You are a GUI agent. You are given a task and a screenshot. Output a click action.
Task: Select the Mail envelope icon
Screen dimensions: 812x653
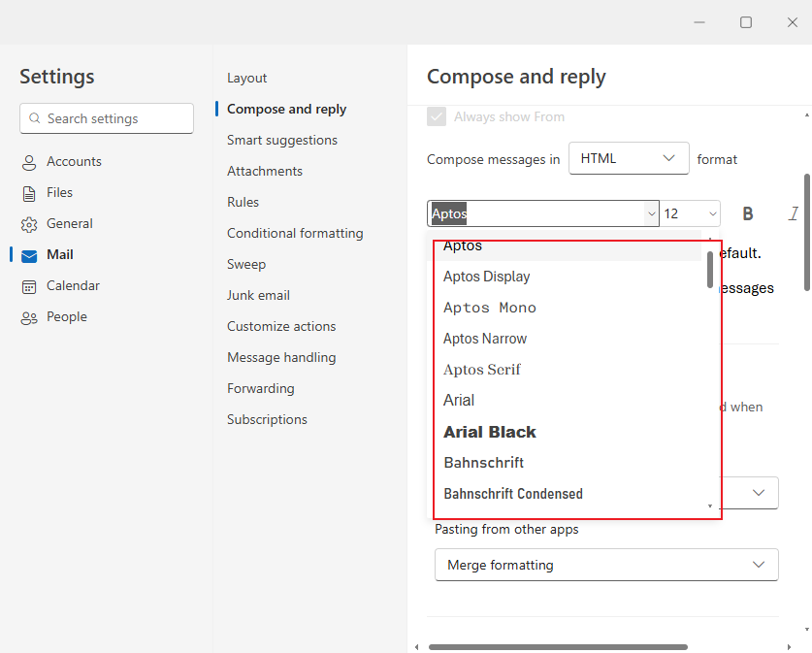pos(29,255)
